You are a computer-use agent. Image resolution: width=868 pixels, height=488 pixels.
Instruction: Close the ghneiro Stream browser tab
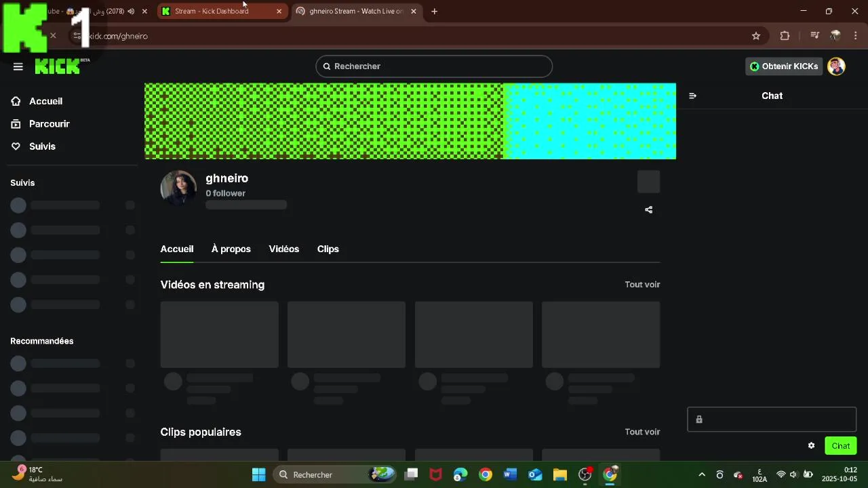[x=414, y=12]
